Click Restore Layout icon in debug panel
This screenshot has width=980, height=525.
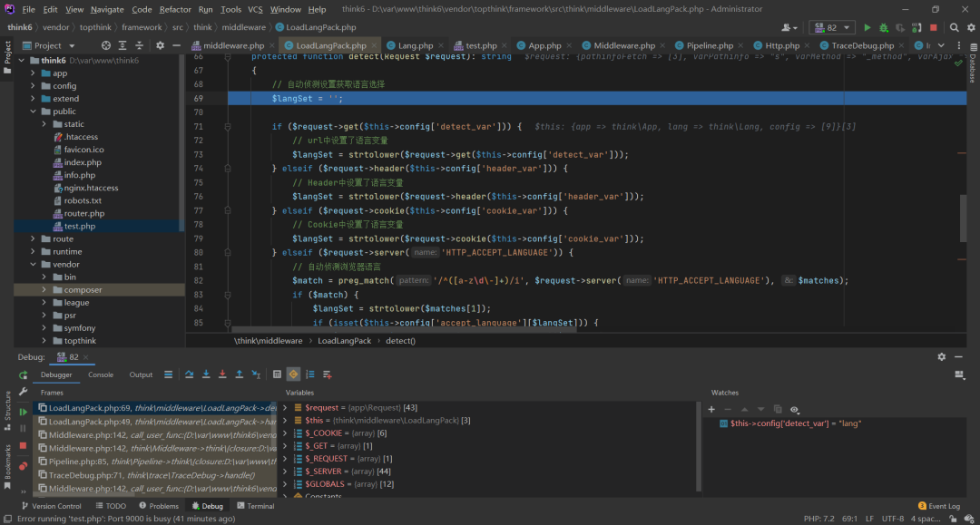(959, 374)
